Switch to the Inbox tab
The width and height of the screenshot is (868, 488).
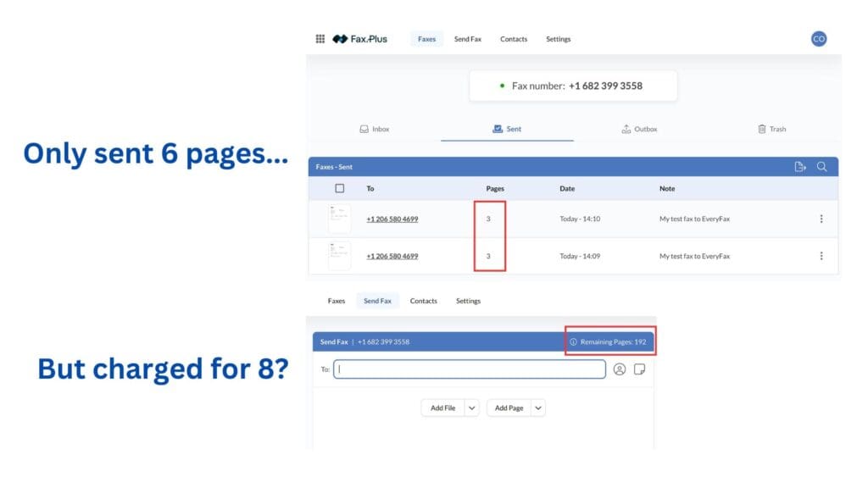pyautogui.click(x=375, y=130)
